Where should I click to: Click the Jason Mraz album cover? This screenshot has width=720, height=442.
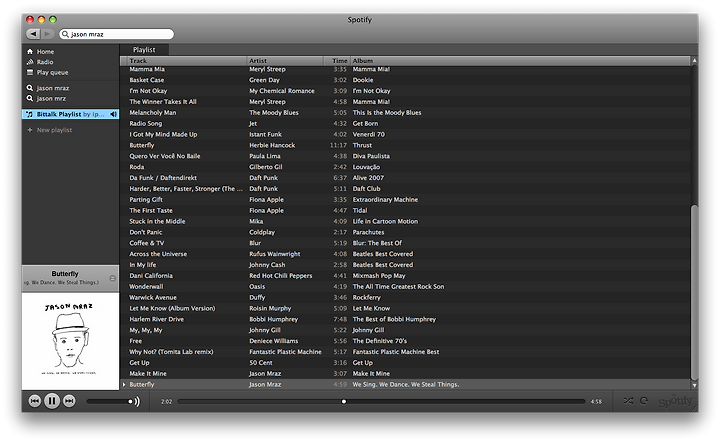coord(70,341)
